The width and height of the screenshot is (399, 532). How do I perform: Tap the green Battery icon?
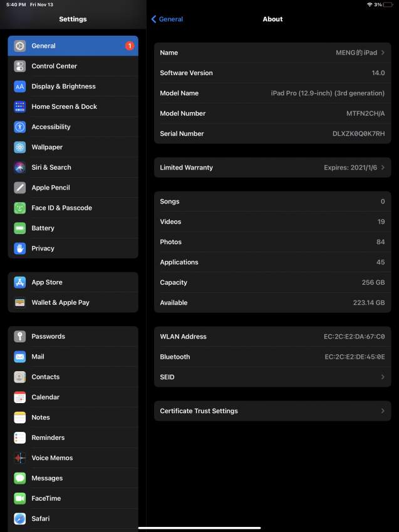coord(19,228)
